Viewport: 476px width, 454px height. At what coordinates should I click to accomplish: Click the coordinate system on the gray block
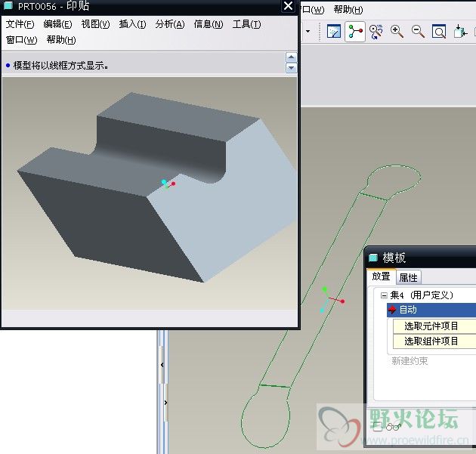coord(168,184)
